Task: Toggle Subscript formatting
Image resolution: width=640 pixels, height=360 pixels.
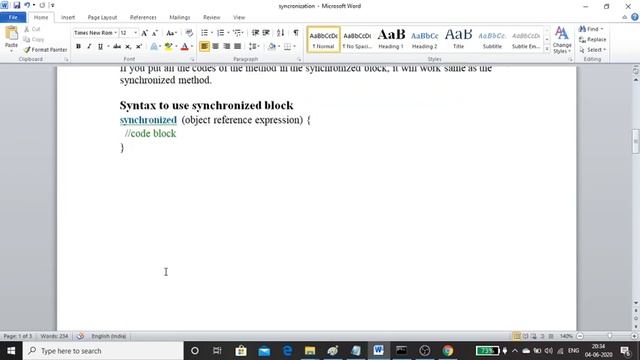Action: [x=128, y=47]
